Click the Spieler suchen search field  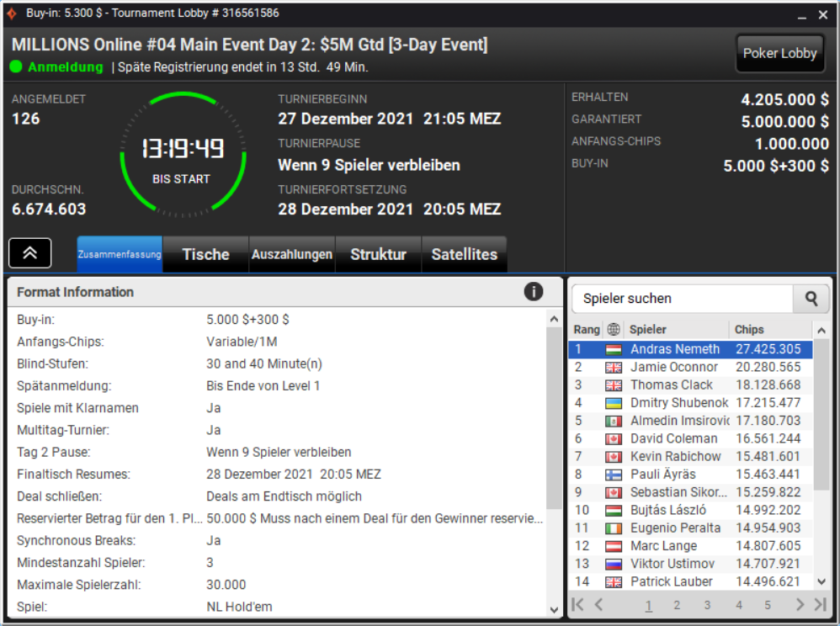point(683,299)
